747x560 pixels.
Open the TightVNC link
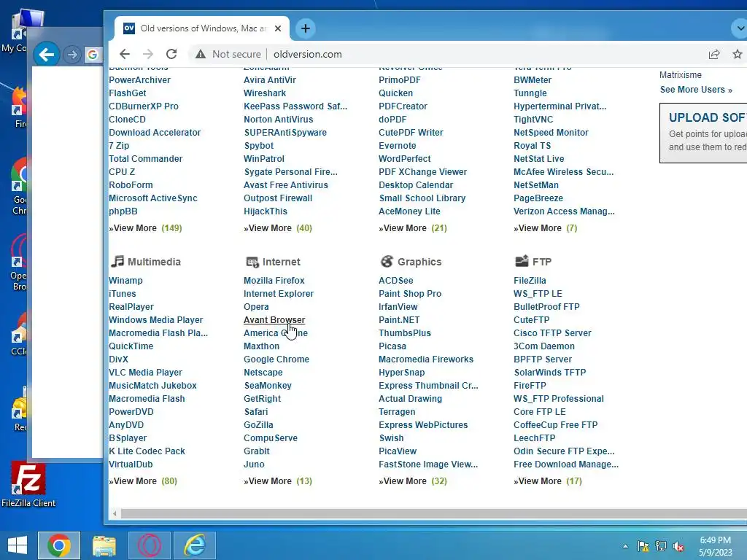[533, 120]
